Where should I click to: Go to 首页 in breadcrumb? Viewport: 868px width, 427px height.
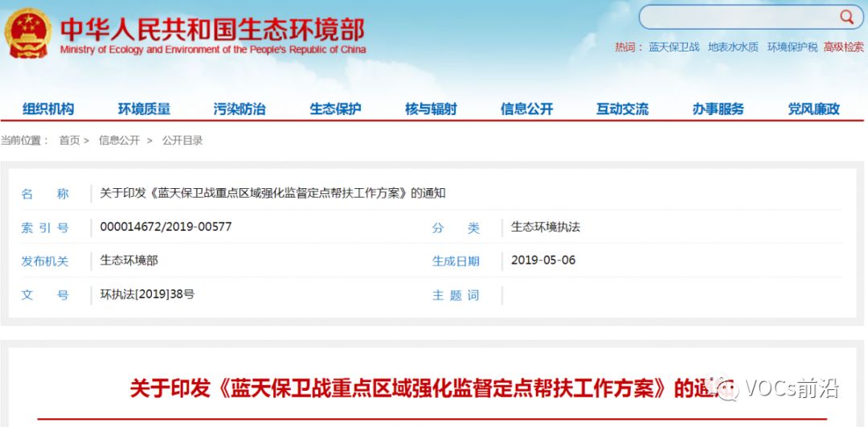pos(69,141)
